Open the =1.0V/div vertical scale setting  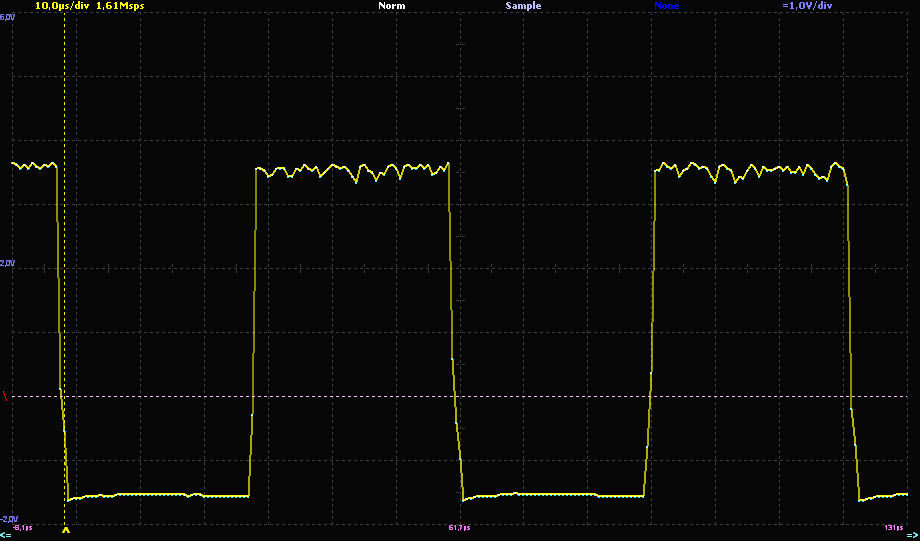[807, 6]
